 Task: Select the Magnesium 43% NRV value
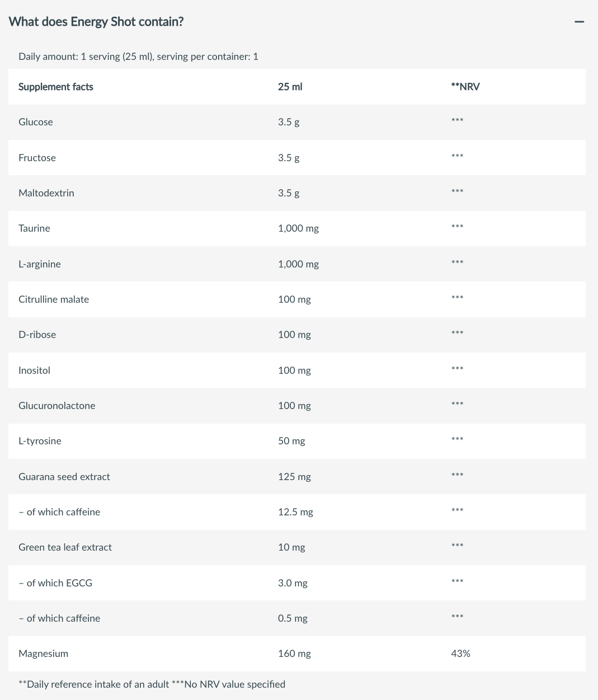tap(460, 654)
